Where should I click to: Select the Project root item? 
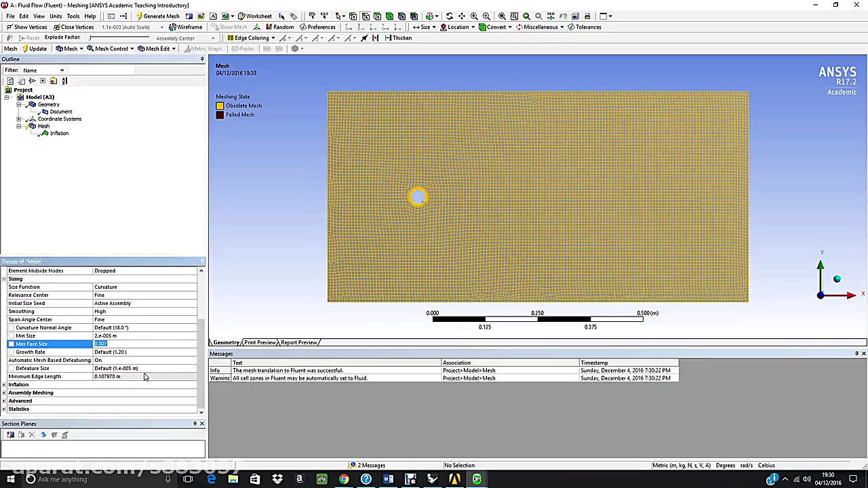22,90
